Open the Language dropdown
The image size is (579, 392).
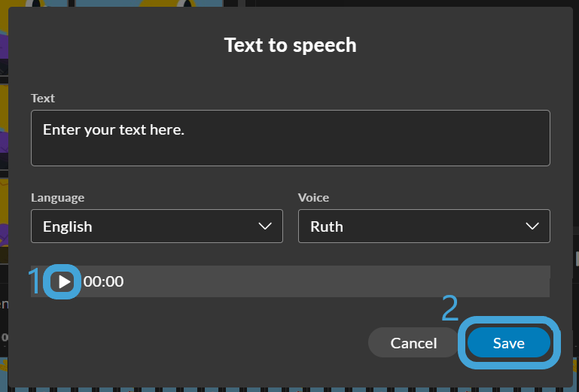(x=157, y=226)
